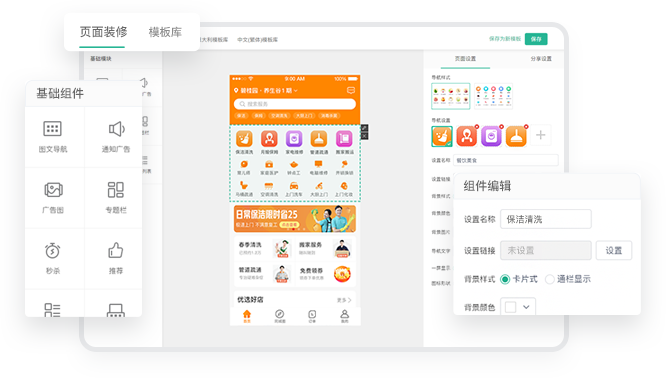Tap the orders tab icon in preview

tap(312, 314)
